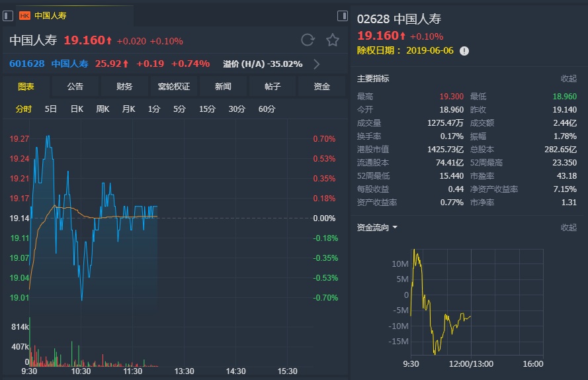Switch to the 公告 tab
588x380 pixels.
coord(75,87)
